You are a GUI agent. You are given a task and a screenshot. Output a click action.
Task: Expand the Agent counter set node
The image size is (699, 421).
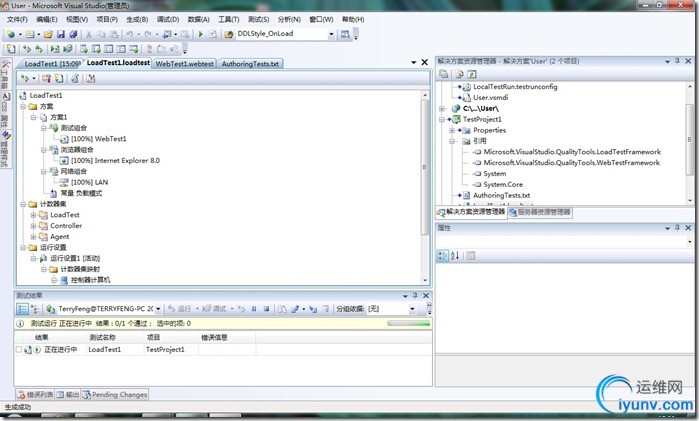point(33,236)
